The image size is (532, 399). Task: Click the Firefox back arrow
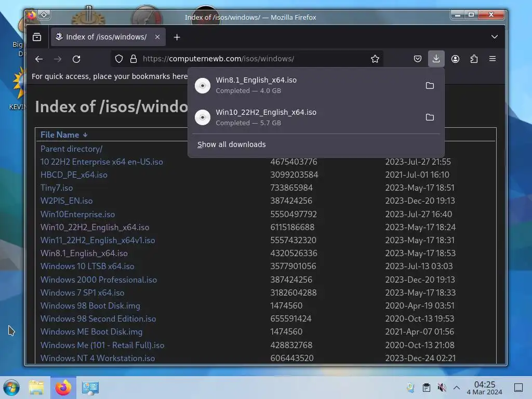[x=39, y=59]
